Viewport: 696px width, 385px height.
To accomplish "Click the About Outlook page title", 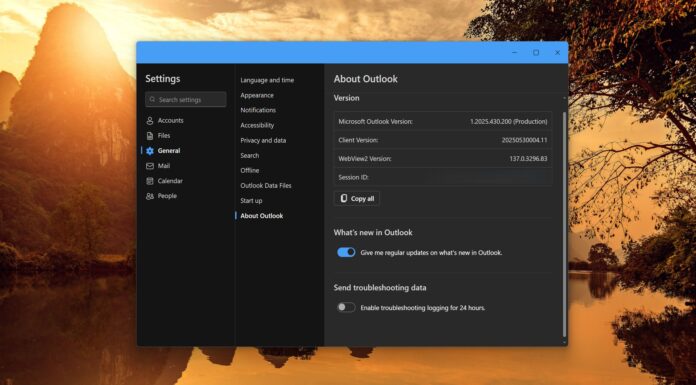I will point(366,79).
